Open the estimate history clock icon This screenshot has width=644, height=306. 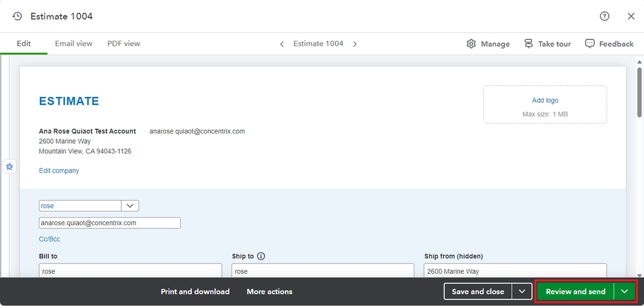(17, 16)
